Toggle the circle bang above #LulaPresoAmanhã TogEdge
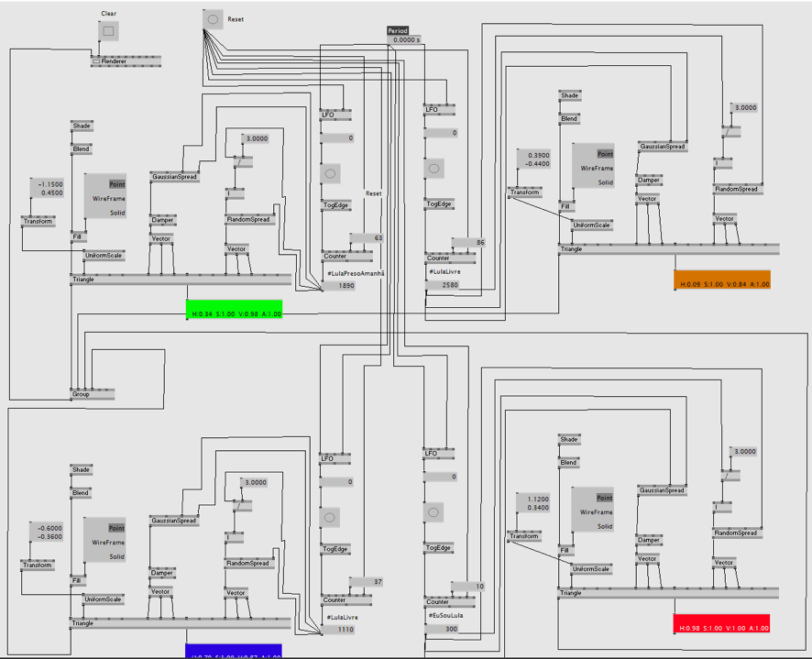The width and height of the screenshot is (812, 659). 331,173
